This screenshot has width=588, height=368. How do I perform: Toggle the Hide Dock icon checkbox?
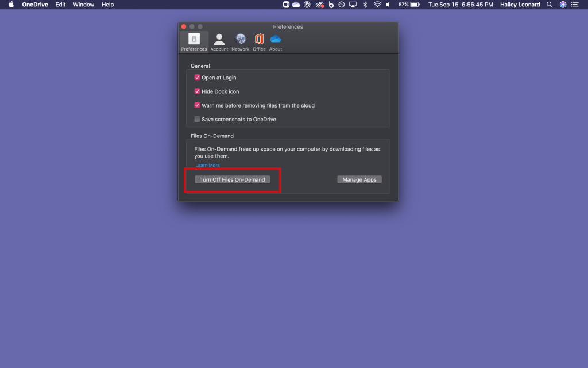coord(198,91)
